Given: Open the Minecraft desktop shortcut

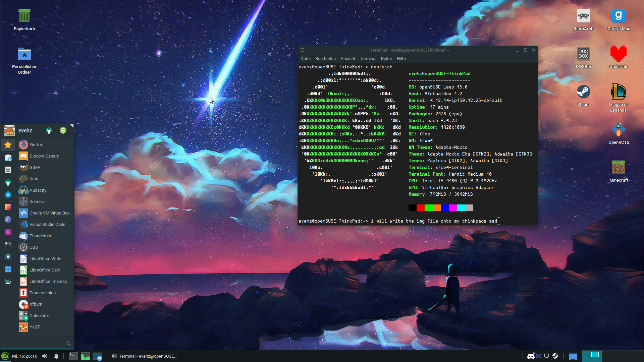Looking at the screenshot, I should click(619, 172).
